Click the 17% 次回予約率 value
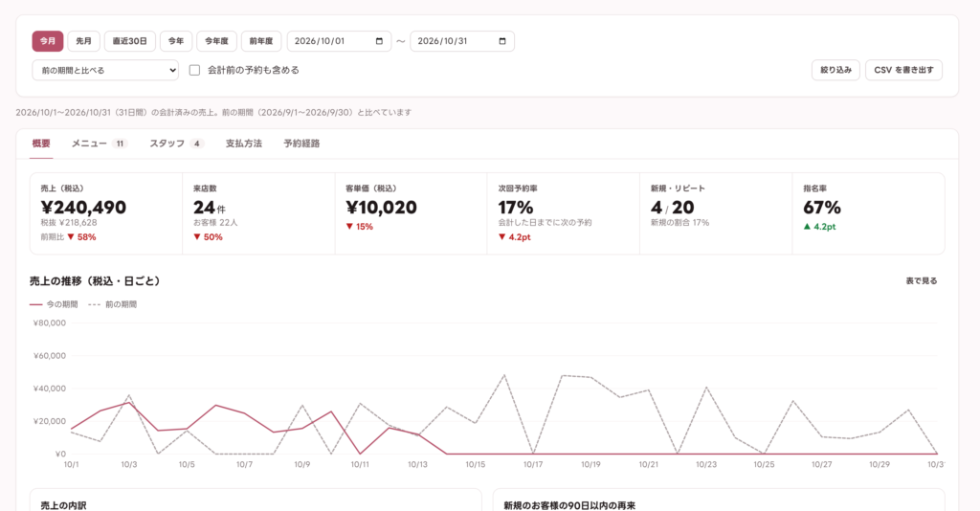Viewport: 980px width, 511px height. pos(516,208)
